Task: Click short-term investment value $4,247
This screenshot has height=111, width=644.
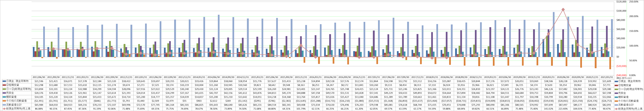Action: [330, 85]
